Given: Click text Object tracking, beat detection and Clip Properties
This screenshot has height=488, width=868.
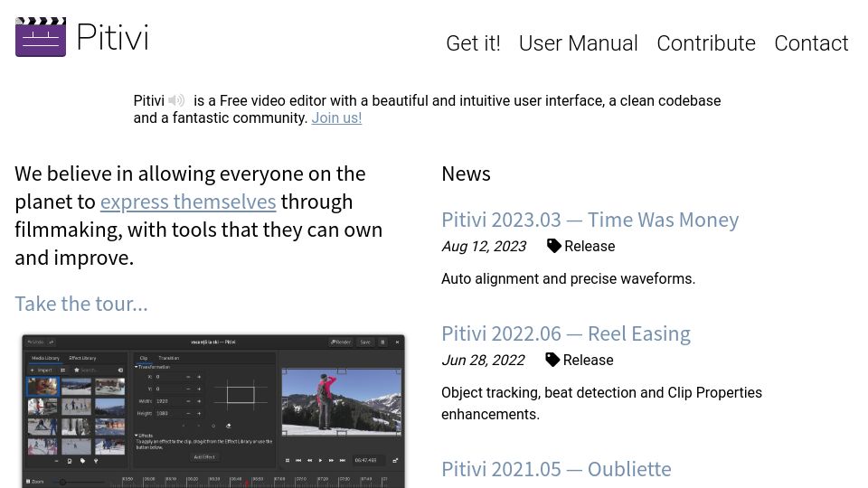Looking at the screenshot, I should click(x=602, y=392).
